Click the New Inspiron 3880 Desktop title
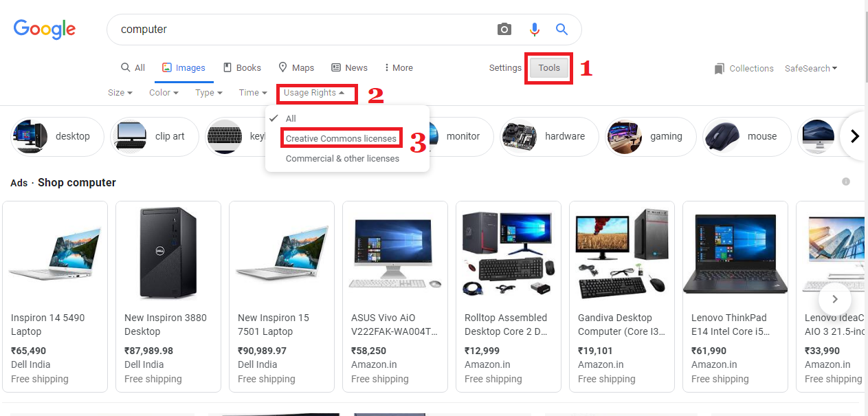The width and height of the screenshot is (868, 416). (x=165, y=325)
